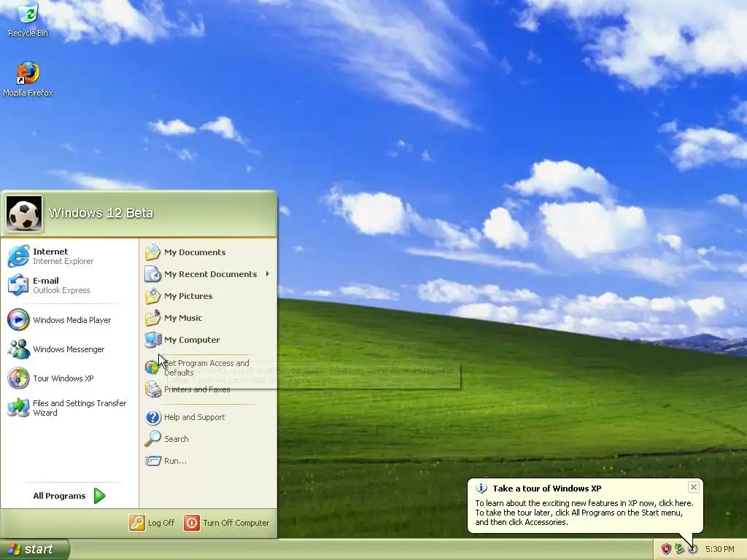This screenshot has height=560, width=747.
Task: Click the 5:30 PM taskbar clock
Action: click(x=719, y=549)
